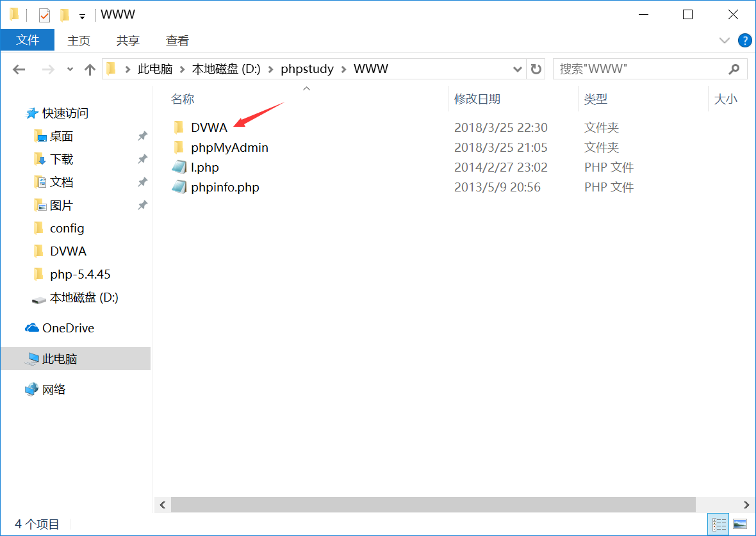
Task: Click the horizontal scrollbar right arrow
Action: (746, 505)
